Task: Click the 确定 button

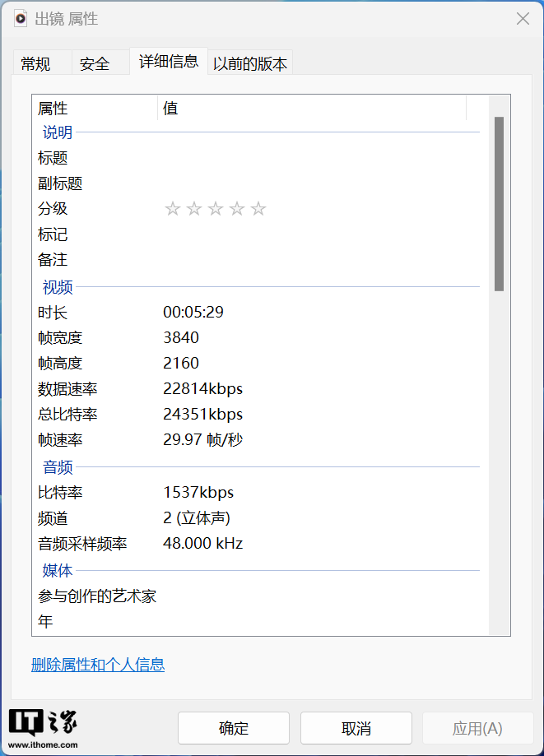Action: [234, 728]
